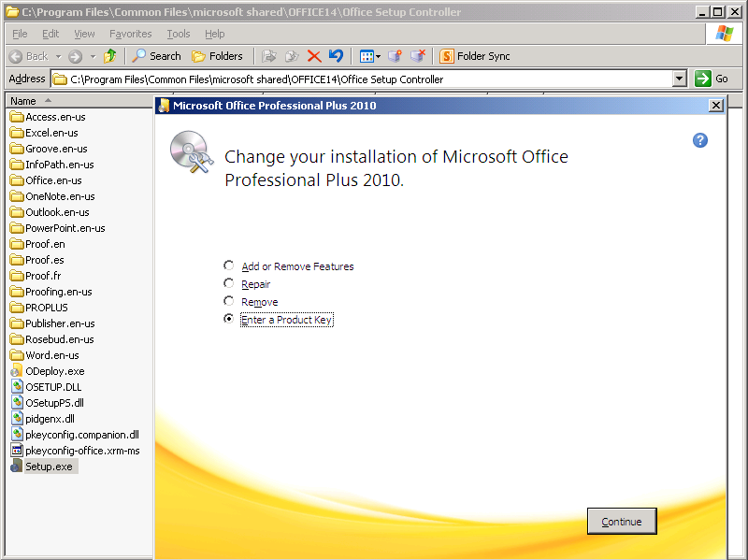The height and width of the screenshot is (560, 748).
Task: Select the Remove installation option
Action: click(x=228, y=302)
